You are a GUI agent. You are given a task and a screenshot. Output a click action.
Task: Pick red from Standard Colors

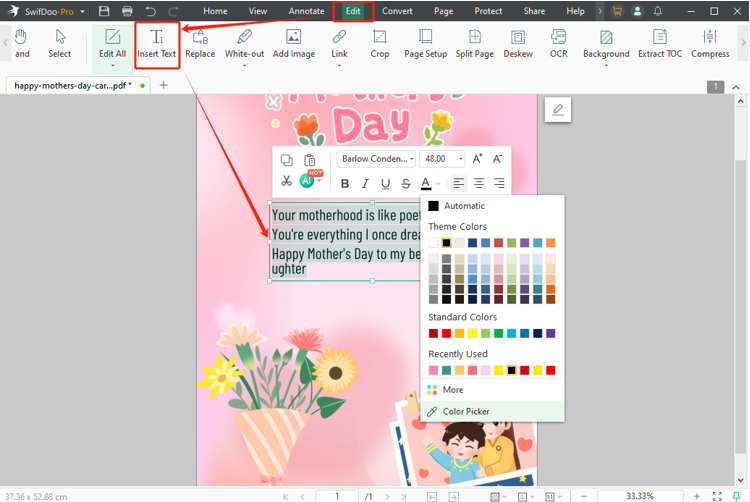point(446,333)
